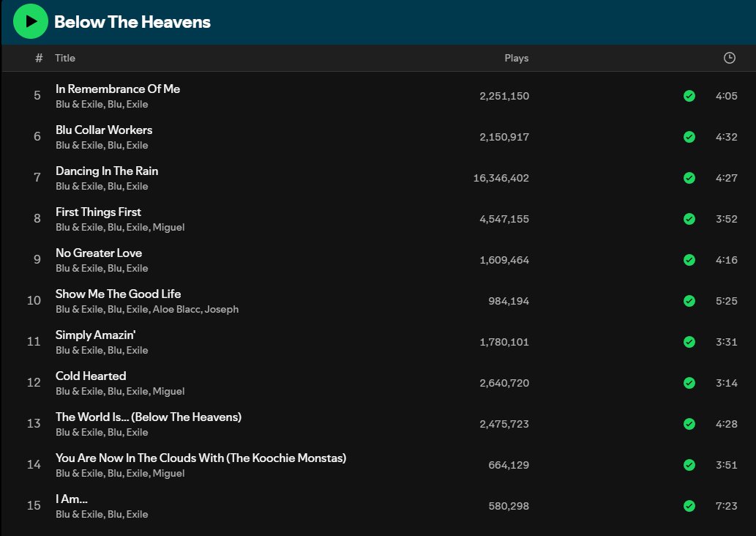Open Blu & Exile link under Dancing In The Rain
756x536 pixels.
79,186
